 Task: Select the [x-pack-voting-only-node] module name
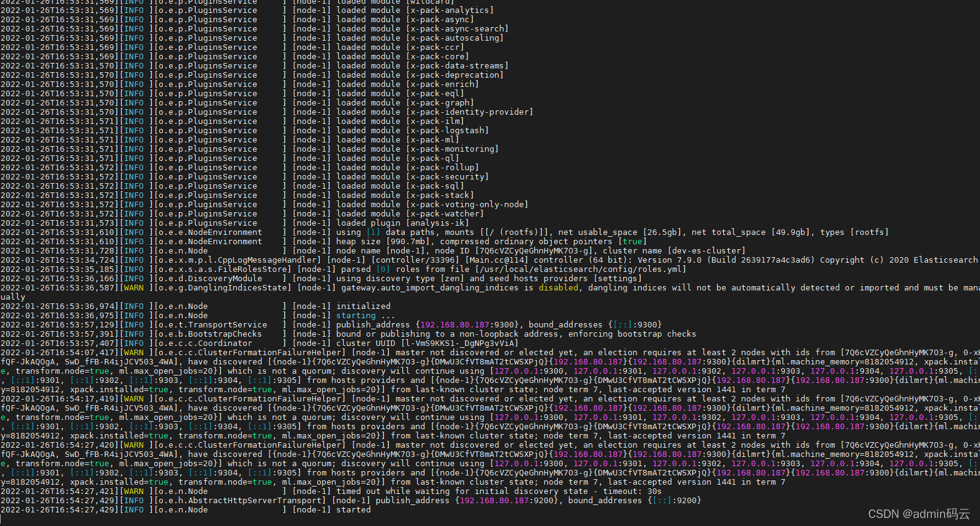(x=467, y=205)
